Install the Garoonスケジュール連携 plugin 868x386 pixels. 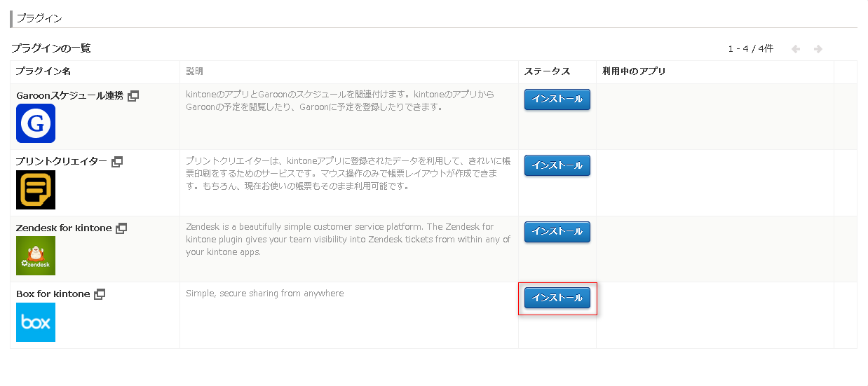[x=557, y=99]
